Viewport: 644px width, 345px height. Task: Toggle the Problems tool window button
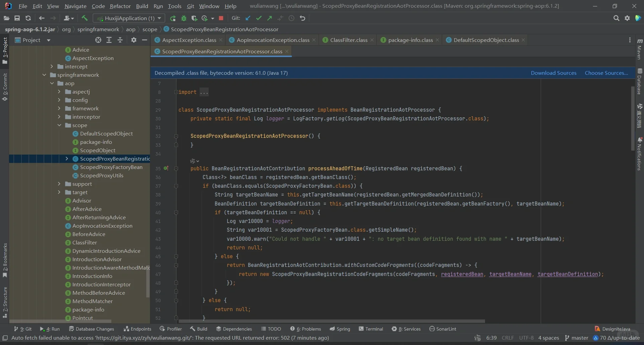306,329
